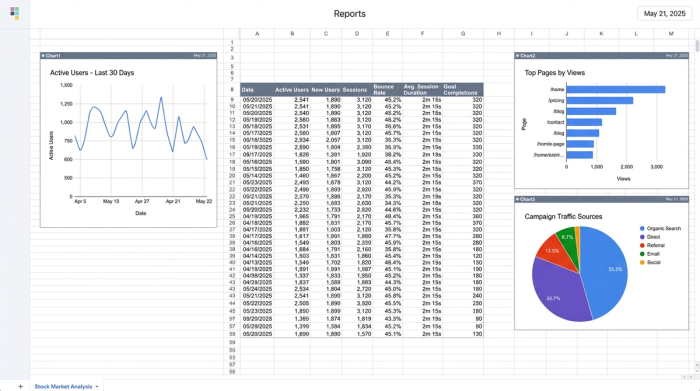Click the Social legend entry
This screenshot has width=700, height=391.
point(650,262)
